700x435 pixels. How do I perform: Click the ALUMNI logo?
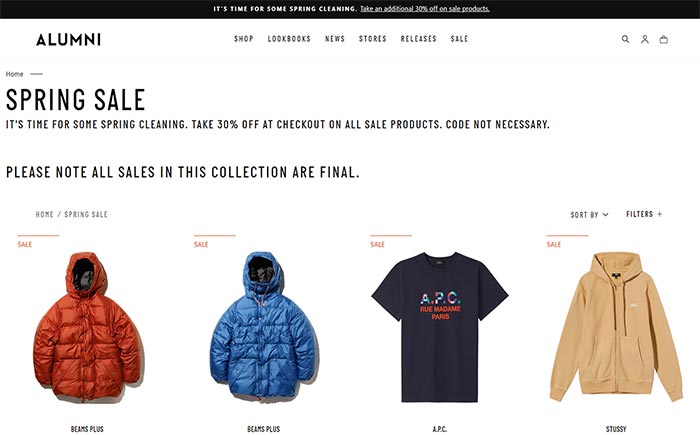[x=68, y=39]
